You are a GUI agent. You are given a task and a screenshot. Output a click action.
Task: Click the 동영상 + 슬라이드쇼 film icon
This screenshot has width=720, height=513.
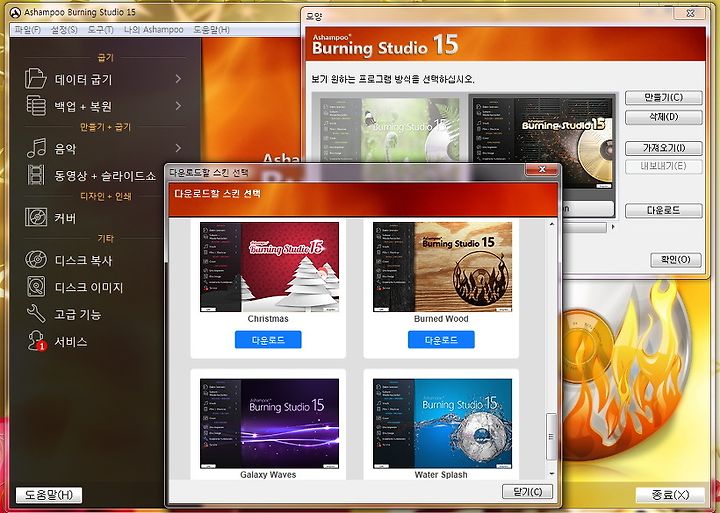[x=36, y=175]
